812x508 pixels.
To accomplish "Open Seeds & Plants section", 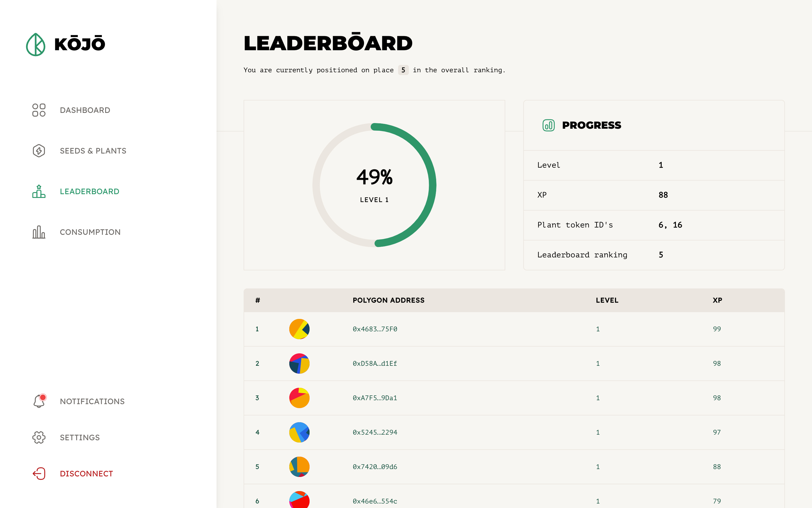I will coord(93,151).
